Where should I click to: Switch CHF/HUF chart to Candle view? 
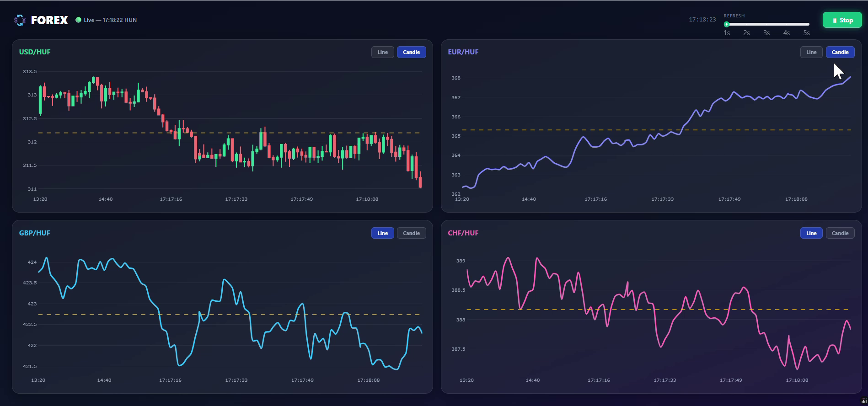click(840, 233)
